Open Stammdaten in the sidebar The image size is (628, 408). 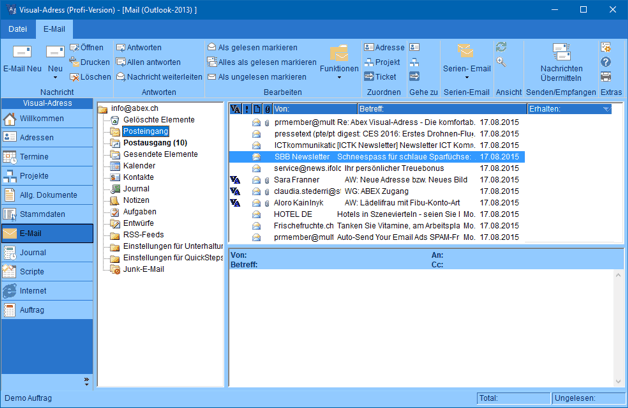pyautogui.click(x=47, y=214)
